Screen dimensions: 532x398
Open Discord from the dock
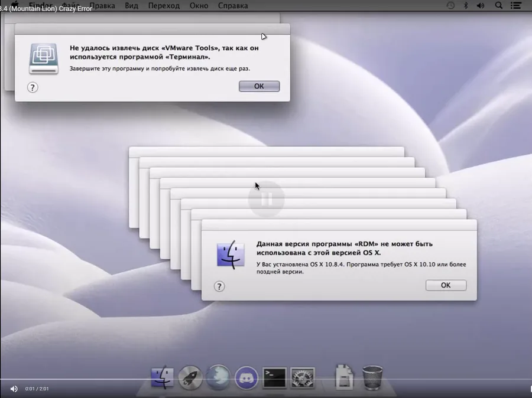click(x=246, y=377)
